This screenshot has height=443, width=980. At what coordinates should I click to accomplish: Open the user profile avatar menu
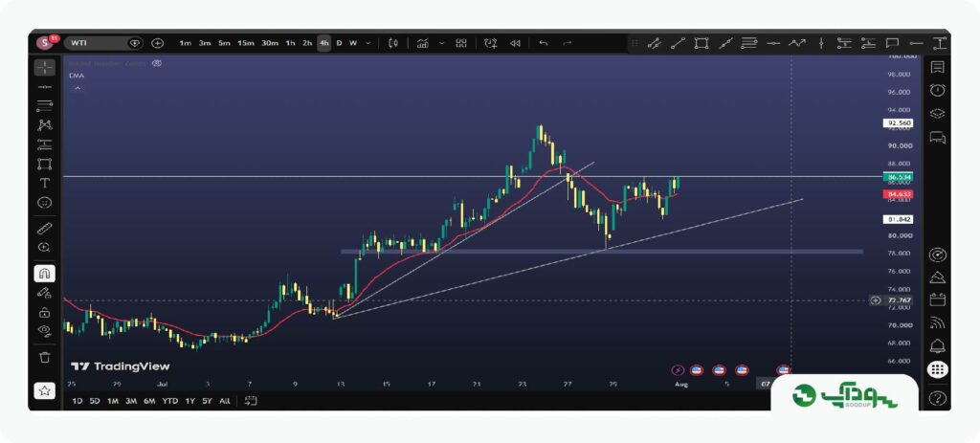pyautogui.click(x=44, y=43)
